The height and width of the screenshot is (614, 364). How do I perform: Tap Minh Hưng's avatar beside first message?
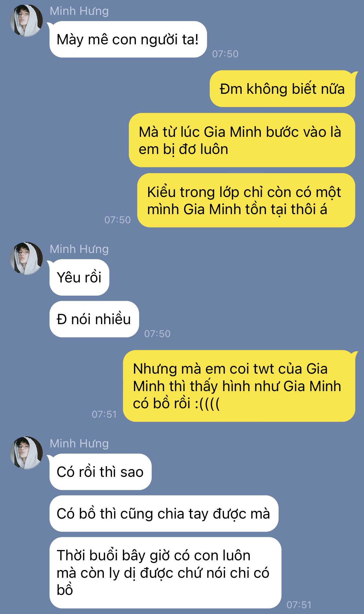[26, 21]
